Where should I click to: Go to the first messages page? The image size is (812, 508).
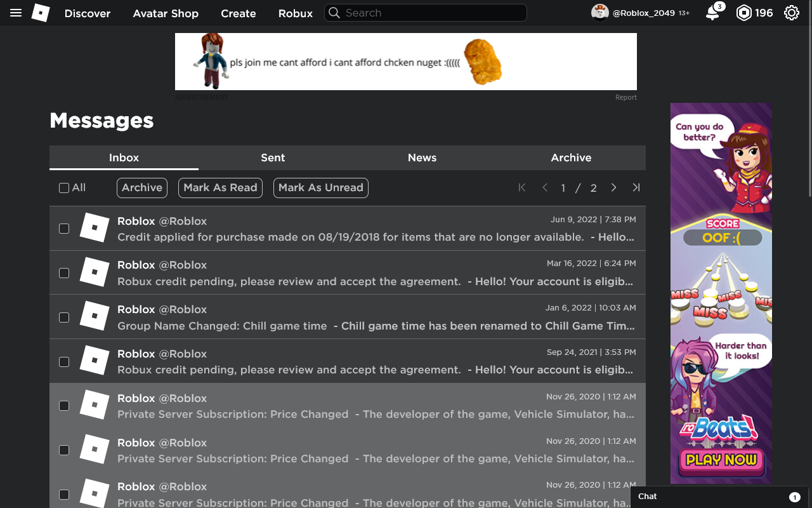pyautogui.click(x=522, y=187)
